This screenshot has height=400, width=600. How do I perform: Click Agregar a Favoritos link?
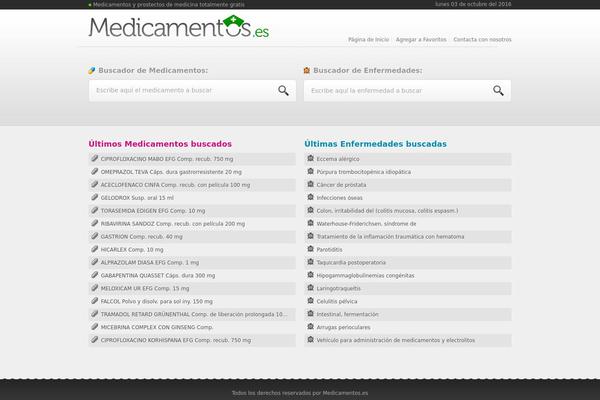pyautogui.click(x=421, y=39)
